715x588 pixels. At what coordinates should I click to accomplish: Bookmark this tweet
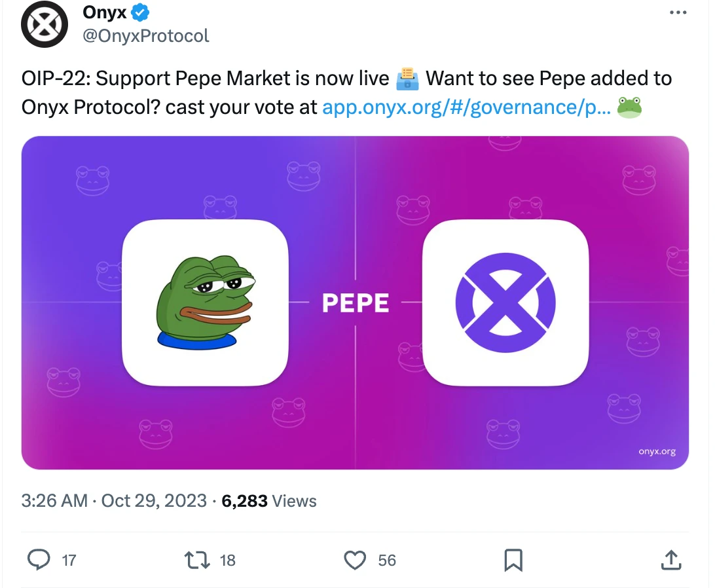[x=514, y=560]
